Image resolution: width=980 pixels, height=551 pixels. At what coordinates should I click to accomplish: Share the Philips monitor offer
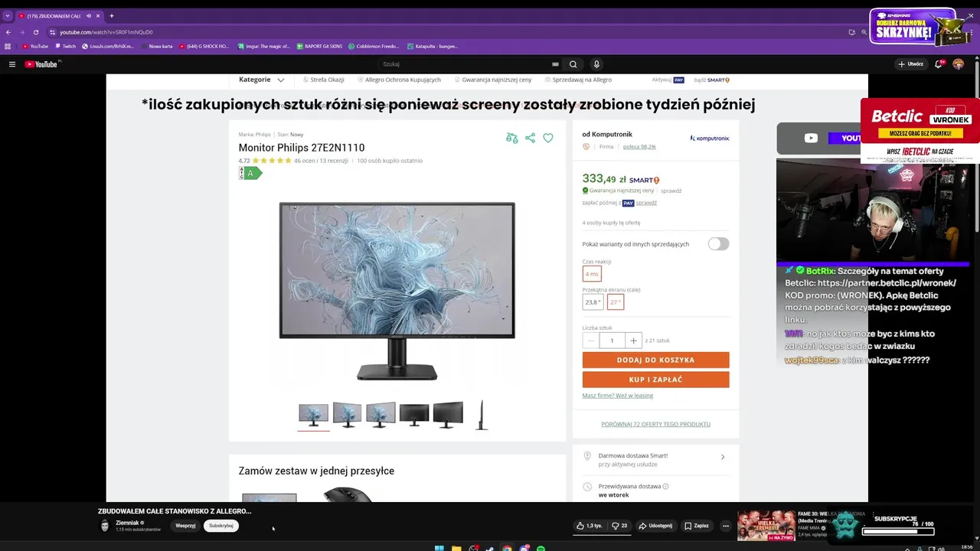[530, 138]
